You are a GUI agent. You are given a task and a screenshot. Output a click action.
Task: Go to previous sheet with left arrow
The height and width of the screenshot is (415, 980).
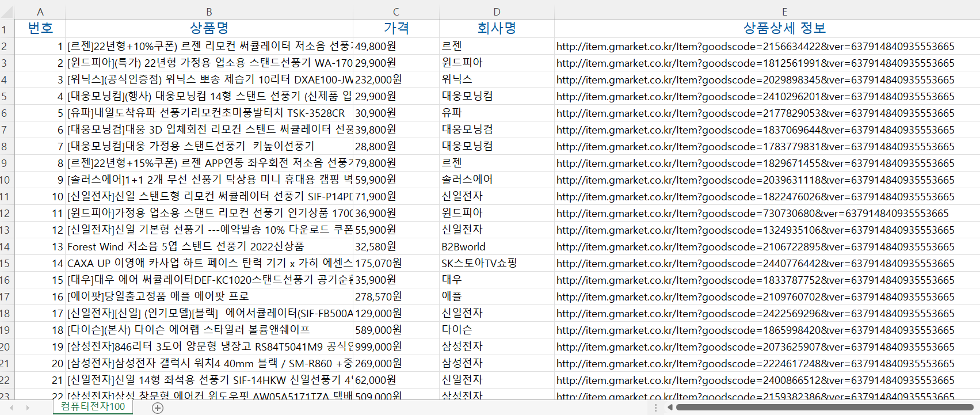click(x=11, y=408)
